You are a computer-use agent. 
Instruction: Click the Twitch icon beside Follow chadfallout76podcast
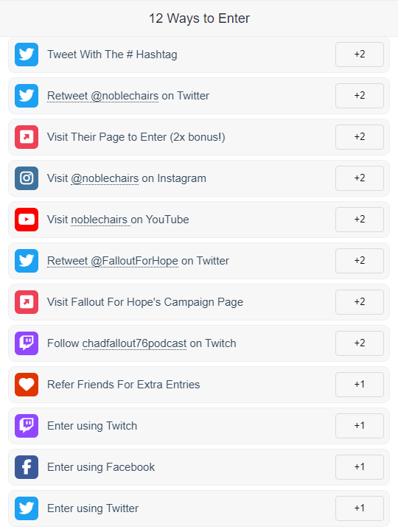[x=27, y=343]
